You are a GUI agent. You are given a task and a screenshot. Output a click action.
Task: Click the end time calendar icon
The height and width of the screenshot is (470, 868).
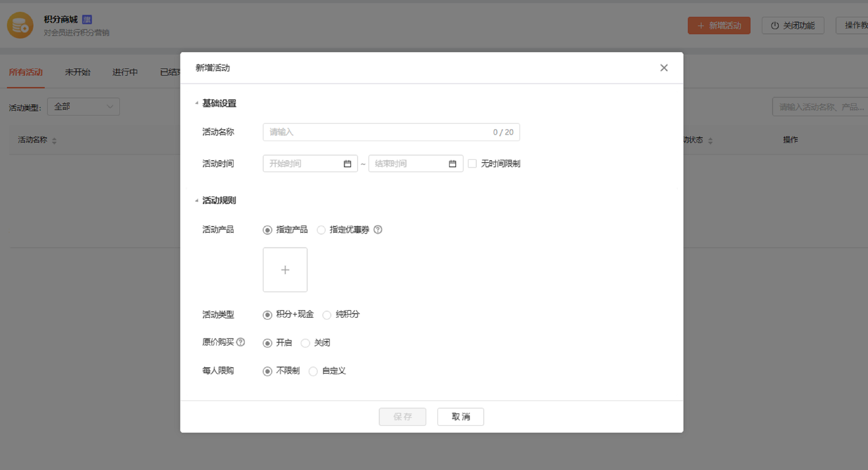(452, 164)
